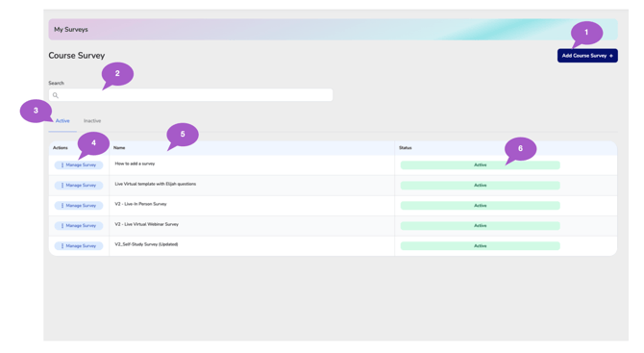Viewport: 644px width, 353px height.
Task: Click kebab icon in How to add a survey row
Action: click(62, 164)
